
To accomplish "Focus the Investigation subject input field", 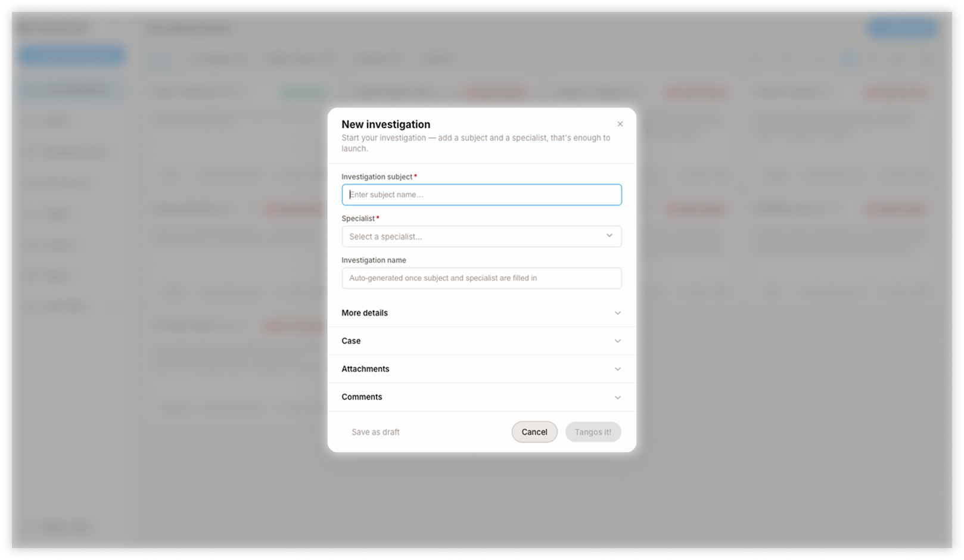I will (x=481, y=195).
